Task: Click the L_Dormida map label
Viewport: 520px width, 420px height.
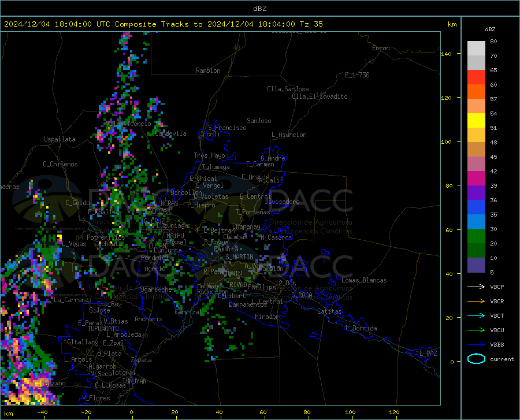Action: tap(361, 328)
